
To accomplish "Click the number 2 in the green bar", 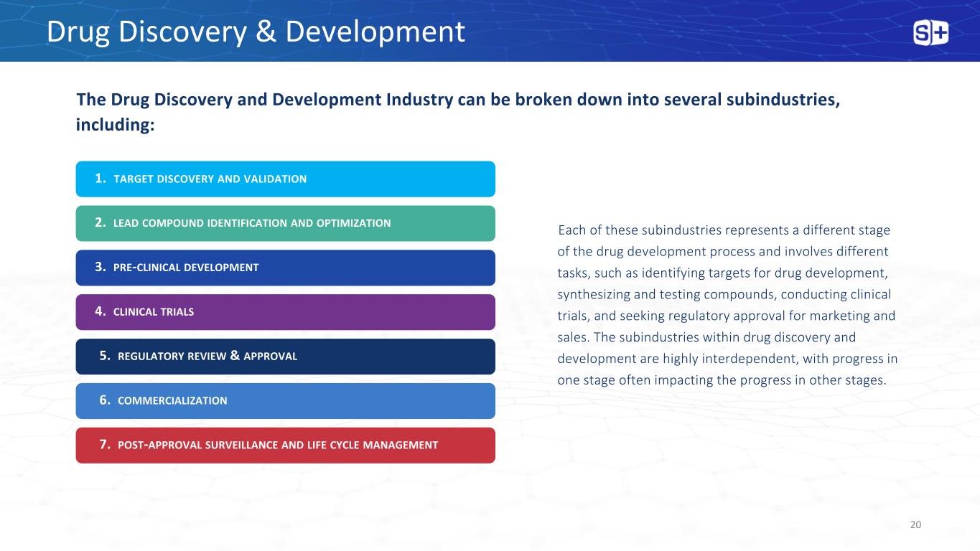I will click(100, 223).
